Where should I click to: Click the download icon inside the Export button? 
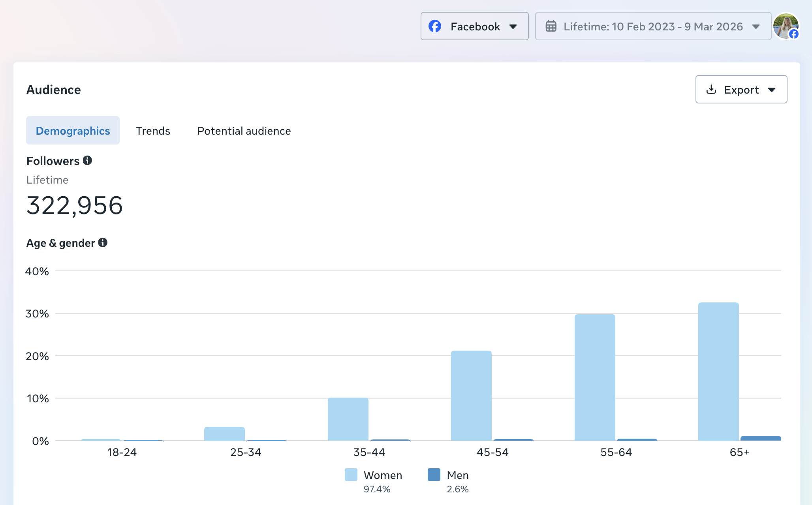(x=712, y=89)
